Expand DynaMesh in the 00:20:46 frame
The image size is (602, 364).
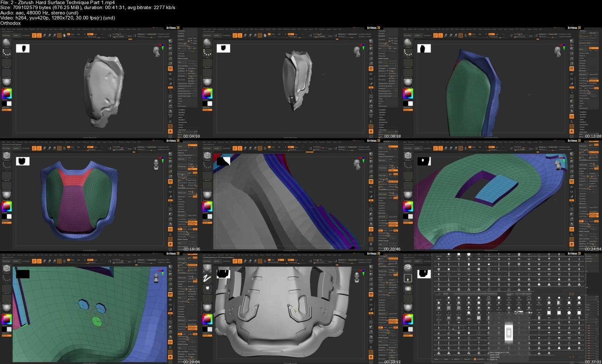(382, 208)
